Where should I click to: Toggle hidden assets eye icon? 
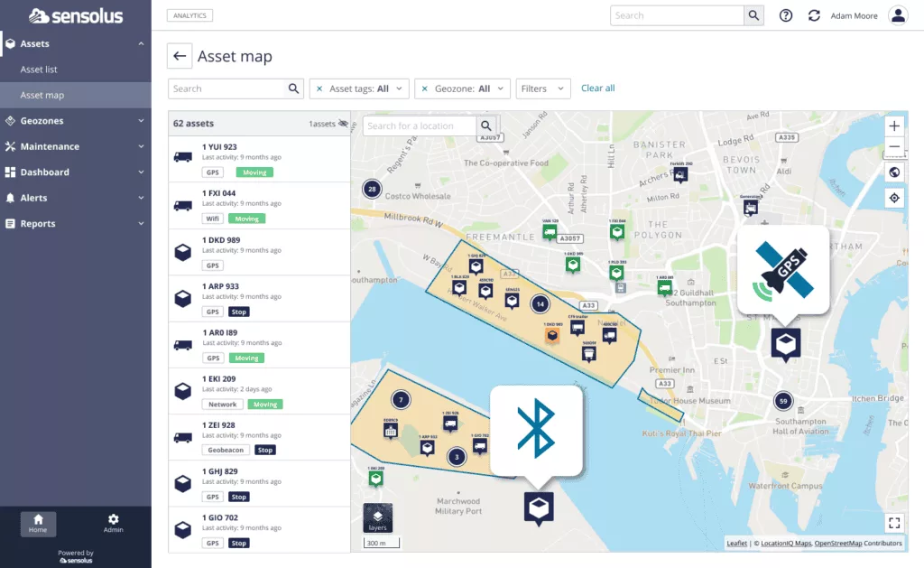coord(342,124)
